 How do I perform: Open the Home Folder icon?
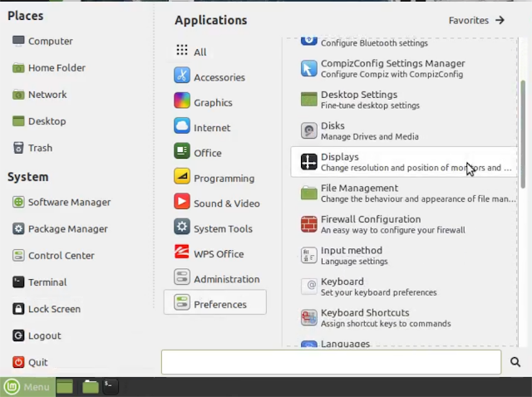18,68
